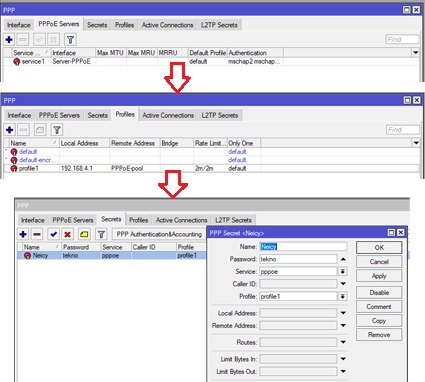The height and width of the screenshot is (382, 425).
Task: Open PPP Authentication&Accounting settings
Action: click(159, 234)
